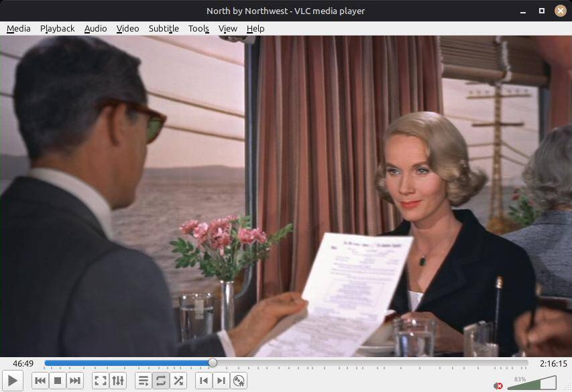Open the View menu
The height and width of the screenshot is (392, 572).
228,28
